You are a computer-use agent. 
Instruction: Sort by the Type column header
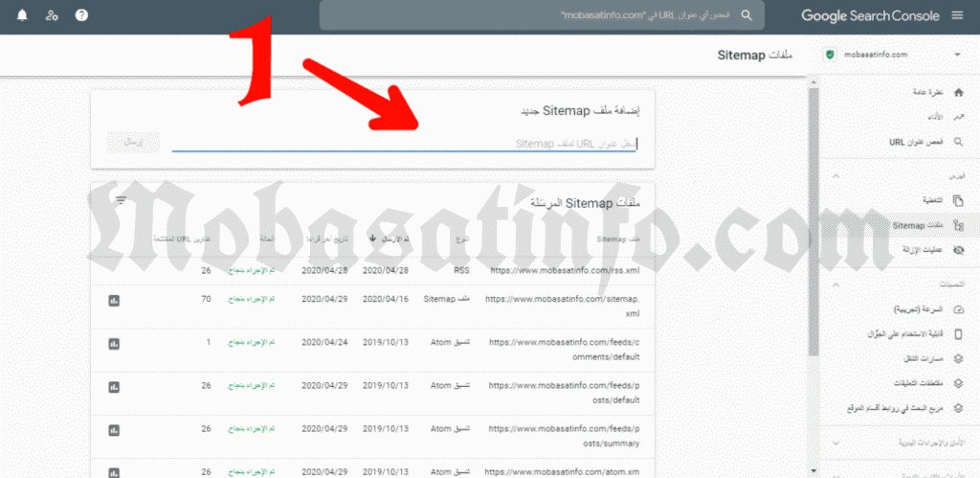[463, 239]
